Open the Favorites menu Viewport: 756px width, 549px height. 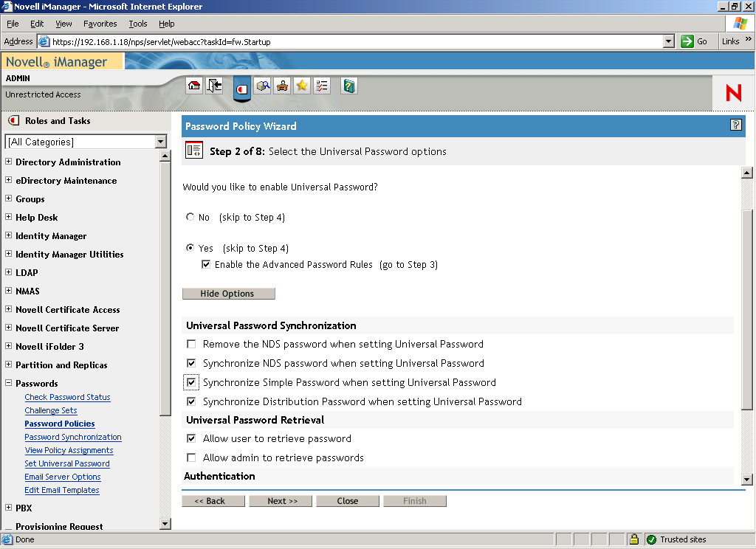click(100, 23)
